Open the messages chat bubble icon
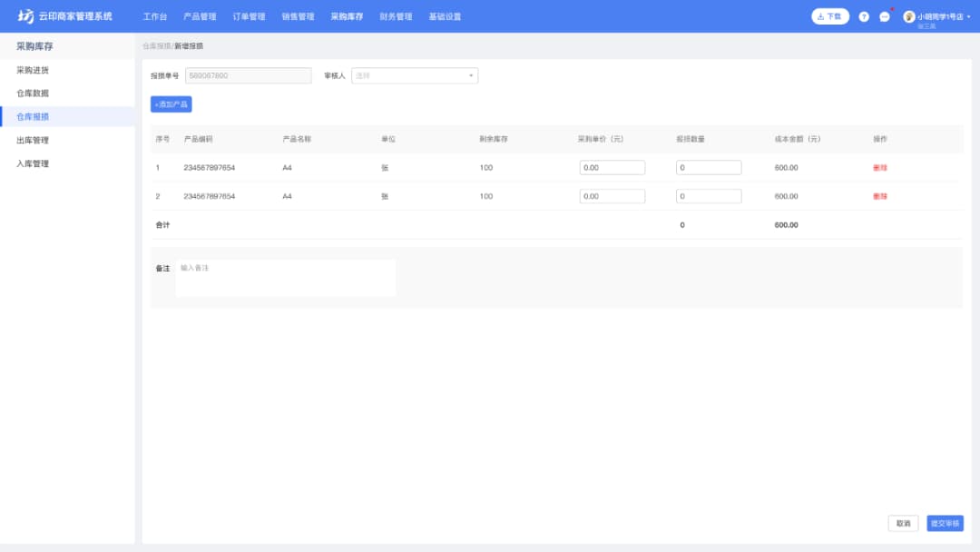 click(x=885, y=16)
